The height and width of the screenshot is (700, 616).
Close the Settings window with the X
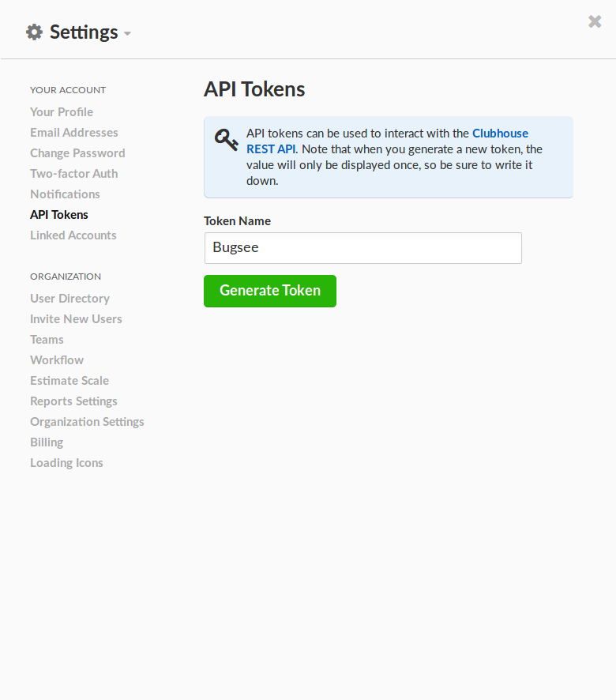point(594,21)
